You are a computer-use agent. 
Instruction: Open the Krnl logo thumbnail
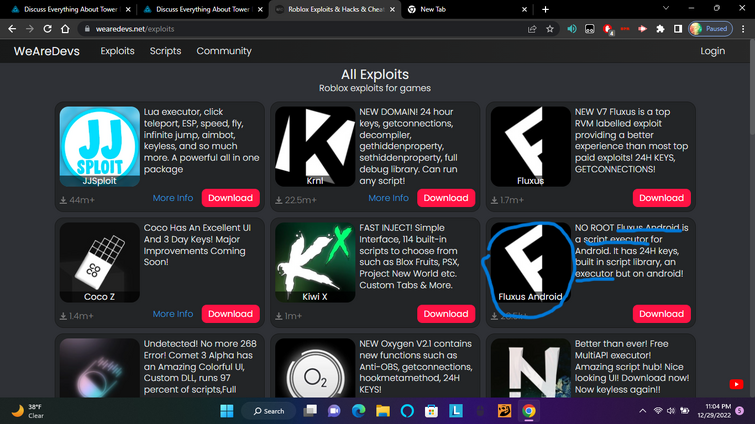[315, 146]
